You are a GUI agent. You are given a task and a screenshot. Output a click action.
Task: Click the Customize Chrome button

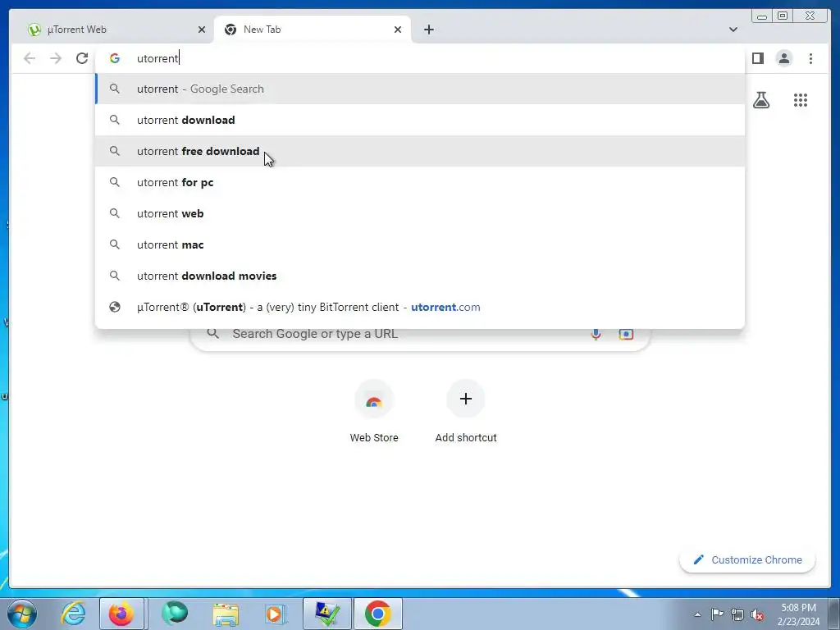[747, 559]
